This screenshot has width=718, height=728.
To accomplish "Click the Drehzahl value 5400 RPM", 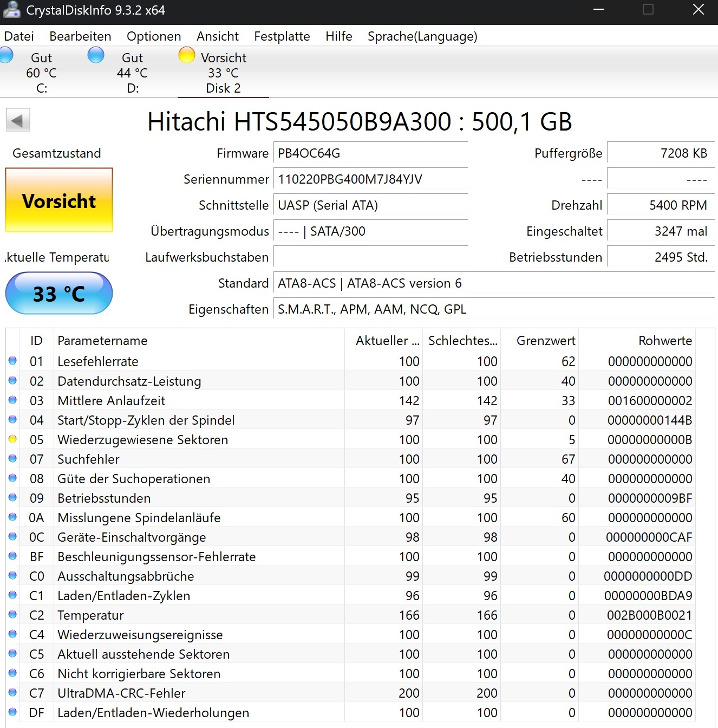I will [661, 205].
